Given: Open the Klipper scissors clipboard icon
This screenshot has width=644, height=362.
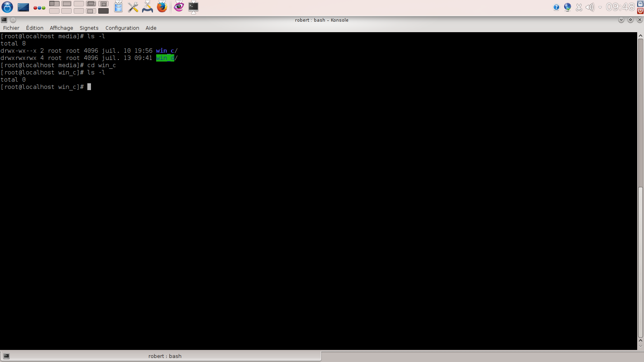Looking at the screenshot, I should (x=579, y=7).
